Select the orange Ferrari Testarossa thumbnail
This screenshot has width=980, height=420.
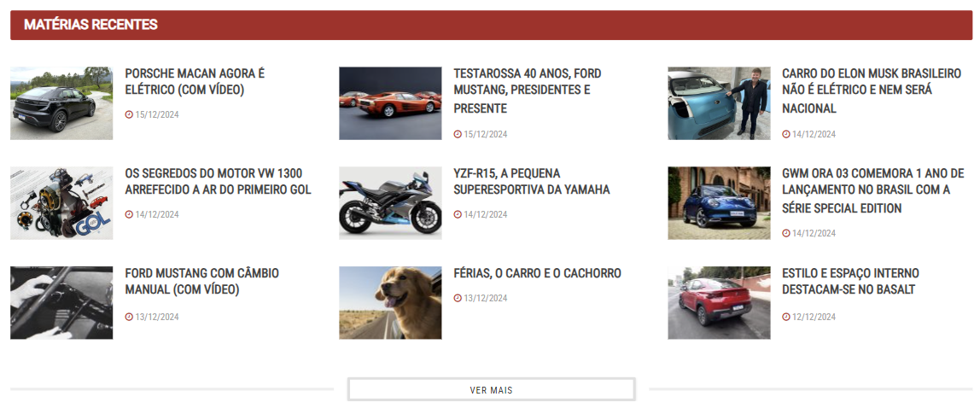[x=390, y=103]
